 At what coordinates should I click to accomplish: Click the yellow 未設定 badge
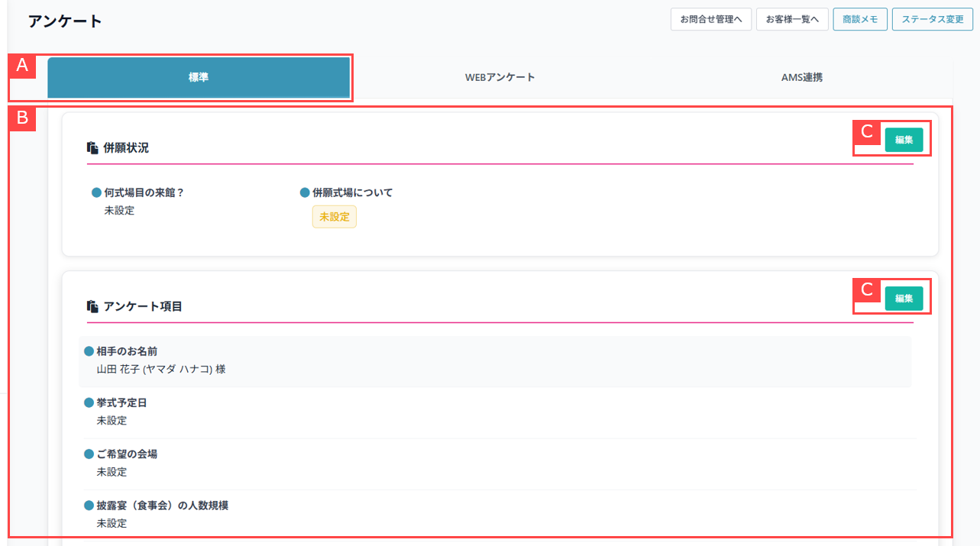tap(334, 217)
